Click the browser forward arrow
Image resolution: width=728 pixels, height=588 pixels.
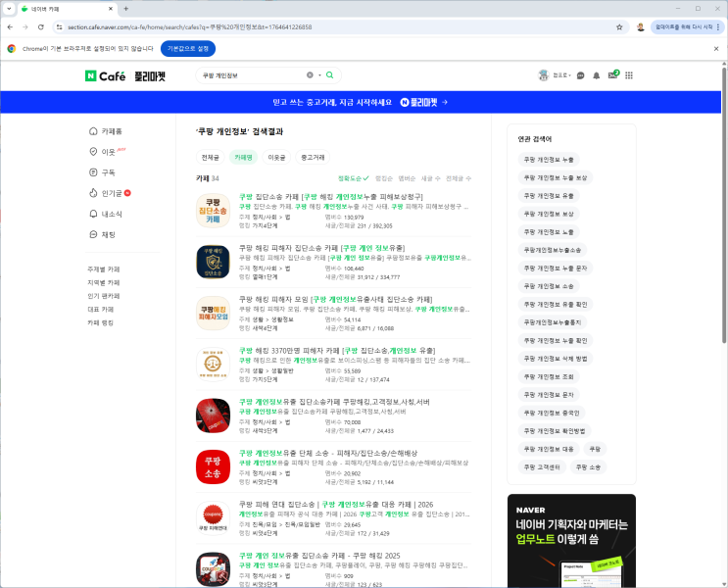pos(25,26)
